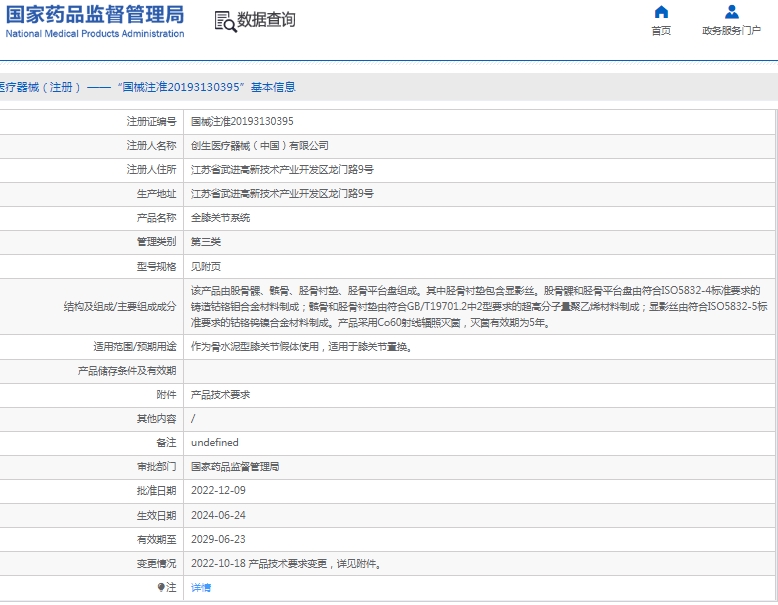
Task: Click approval date 2022-12-09
Action: [218, 491]
